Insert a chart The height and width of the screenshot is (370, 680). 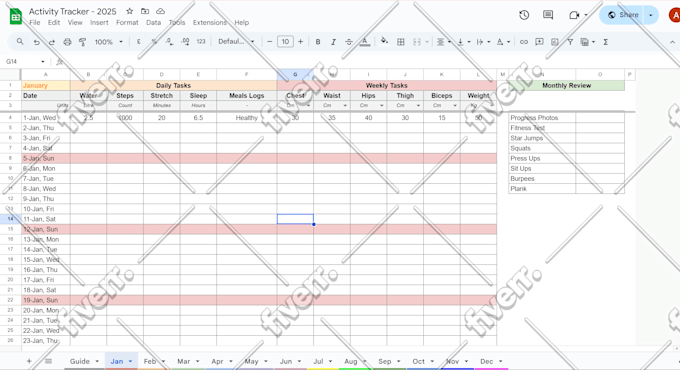click(555, 42)
